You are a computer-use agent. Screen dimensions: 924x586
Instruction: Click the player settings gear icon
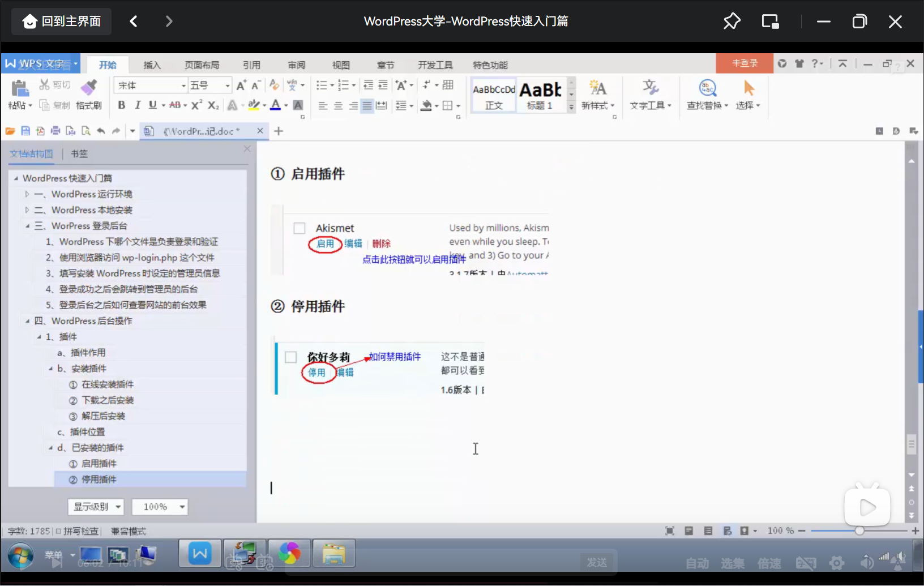(x=836, y=563)
